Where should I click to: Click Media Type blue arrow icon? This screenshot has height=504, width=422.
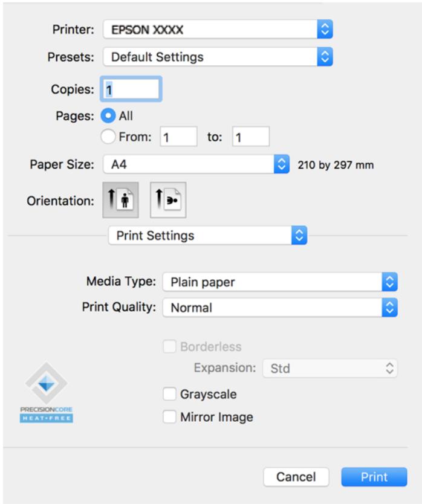pos(390,282)
